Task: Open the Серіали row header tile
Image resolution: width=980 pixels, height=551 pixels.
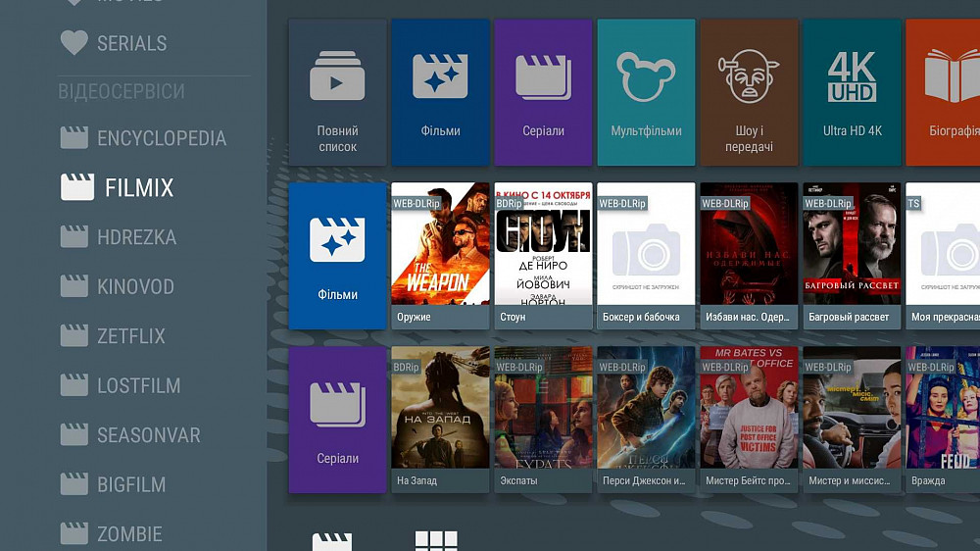Action: tap(337, 420)
